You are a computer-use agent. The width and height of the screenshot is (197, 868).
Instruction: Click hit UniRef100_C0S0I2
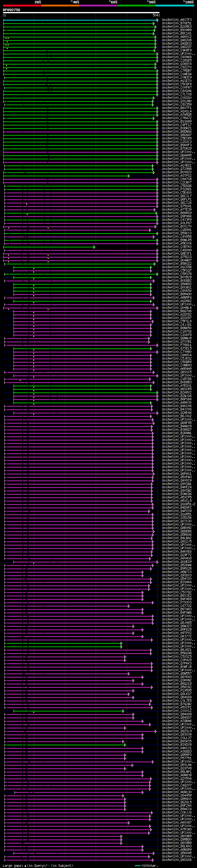176,711
